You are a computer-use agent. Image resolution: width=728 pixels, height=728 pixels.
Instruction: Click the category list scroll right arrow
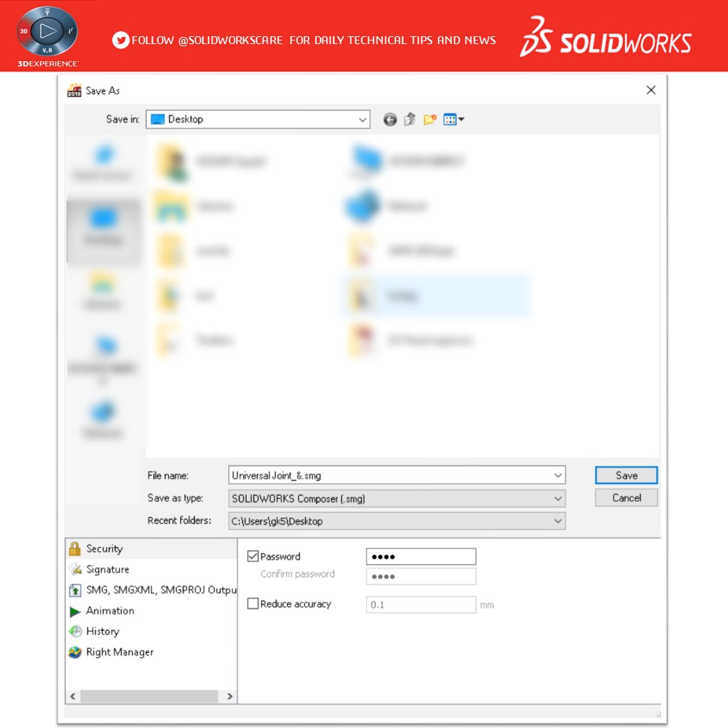230,696
